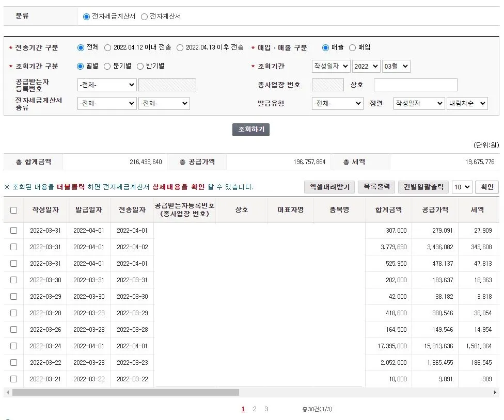Click the 조회하기 search button
This screenshot has height=420, width=504.
pos(250,130)
